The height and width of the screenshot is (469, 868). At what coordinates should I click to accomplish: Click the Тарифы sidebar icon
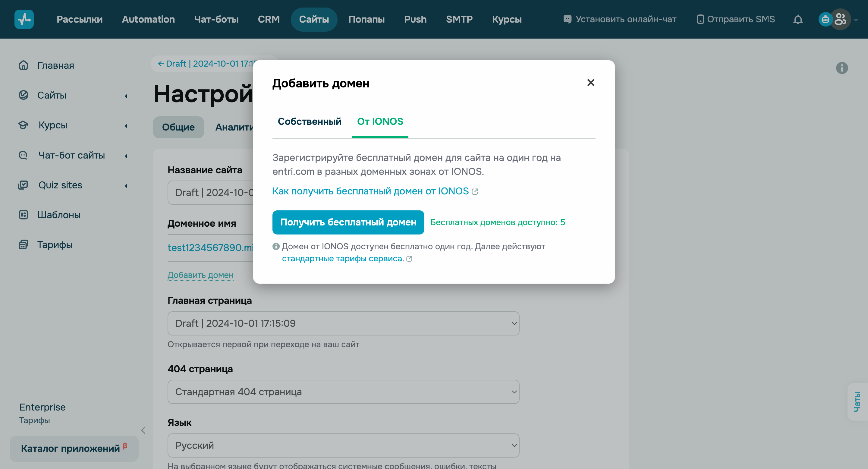[23, 245]
